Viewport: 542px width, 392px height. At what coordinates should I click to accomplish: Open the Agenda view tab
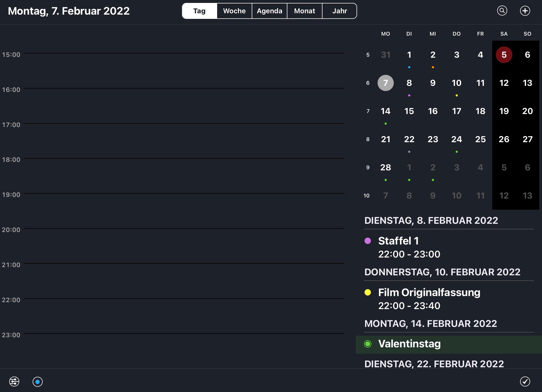tap(269, 11)
